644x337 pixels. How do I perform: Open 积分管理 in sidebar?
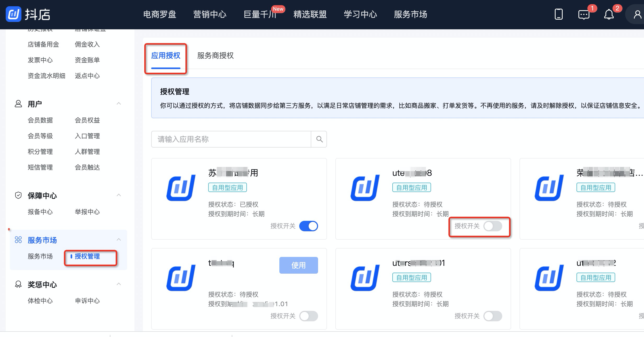point(40,152)
